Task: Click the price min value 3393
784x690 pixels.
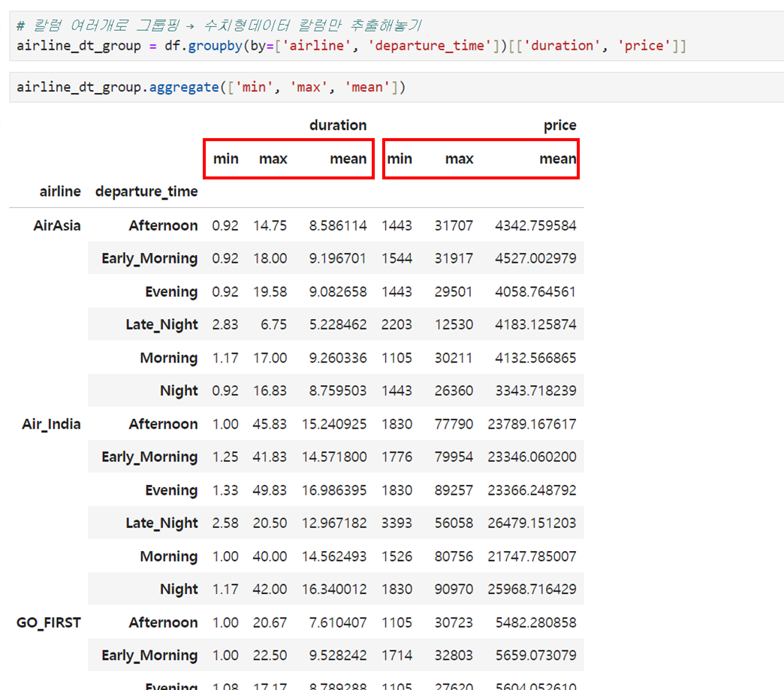Action: (397, 523)
